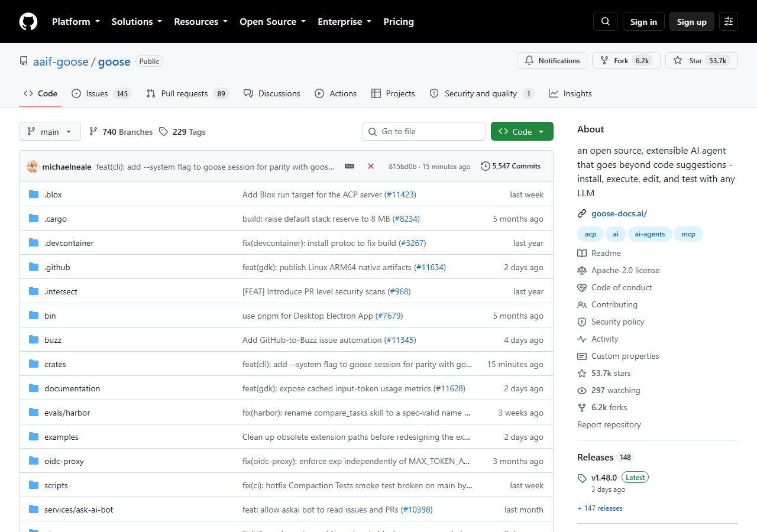Select the mcp topic tag
The image size is (757, 532).
tap(688, 234)
